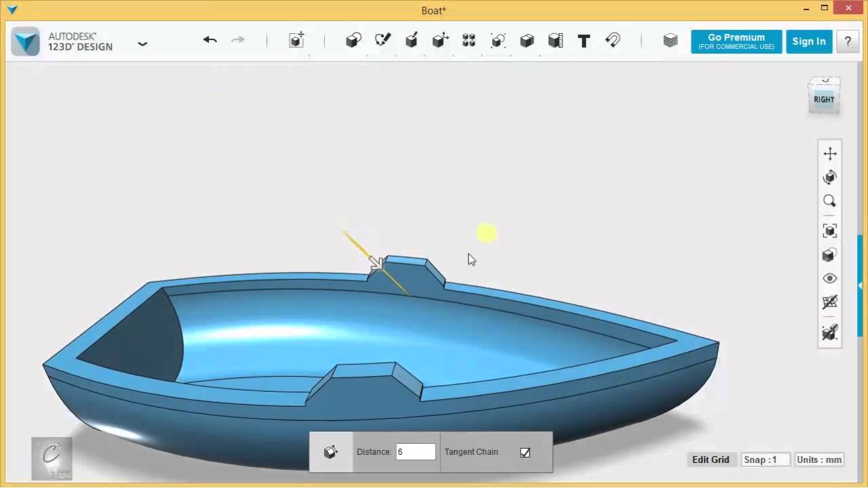Select the Measure tool

pyautogui.click(x=555, y=41)
